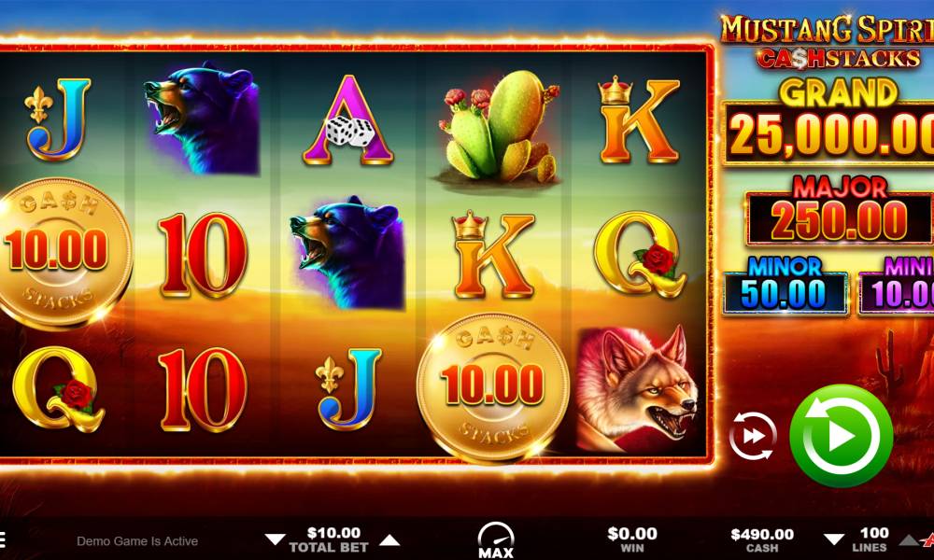Increase total bet with up arrow
Viewport: 934px width, 560px height.
click(x=389, y=539)
